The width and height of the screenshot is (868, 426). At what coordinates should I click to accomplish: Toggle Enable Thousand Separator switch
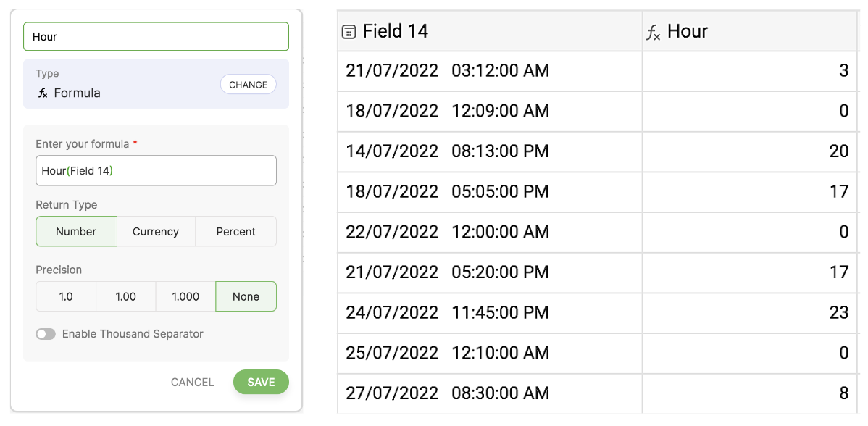[46, 334]
